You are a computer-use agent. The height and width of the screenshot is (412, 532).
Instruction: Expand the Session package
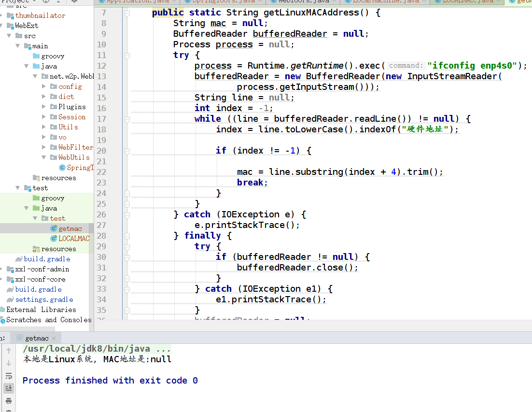43,117
